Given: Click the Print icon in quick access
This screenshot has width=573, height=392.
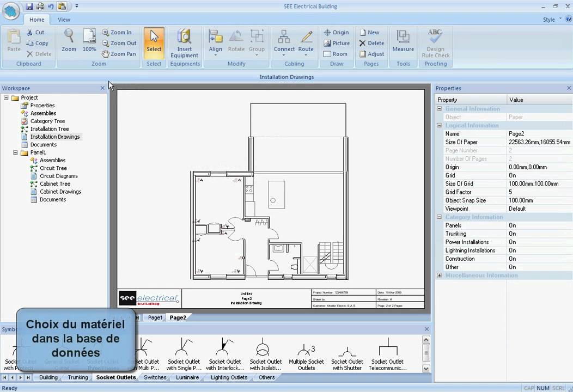Looking at the screenshot, I should pos(40,6).
